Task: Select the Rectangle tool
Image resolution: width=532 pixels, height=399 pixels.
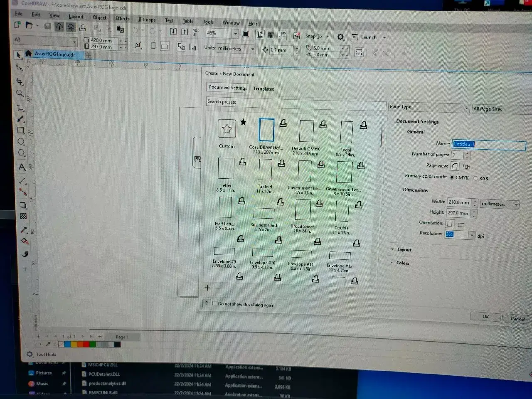Action: click(21, 130)
